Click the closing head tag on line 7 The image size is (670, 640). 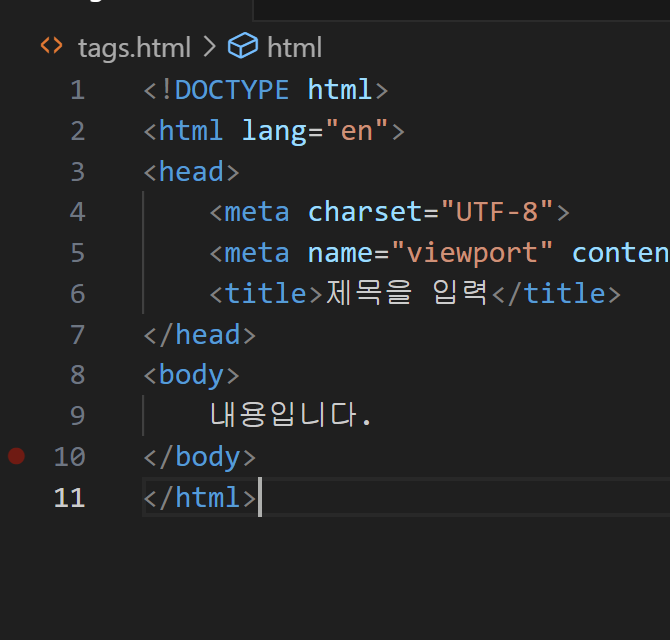[x=200, y=335]
